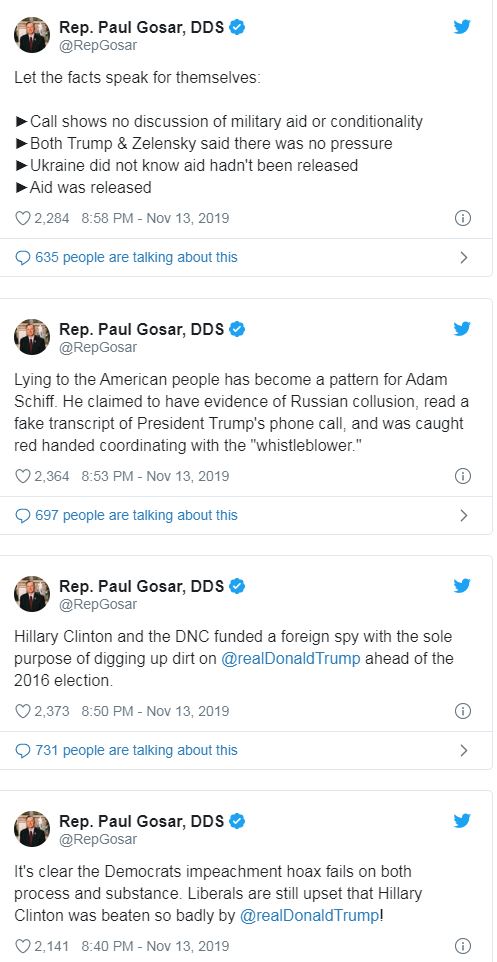The height and width of the screenshot is (962, 497).
Task: Expand chevron beside 697 people talking
Action: 464,515
